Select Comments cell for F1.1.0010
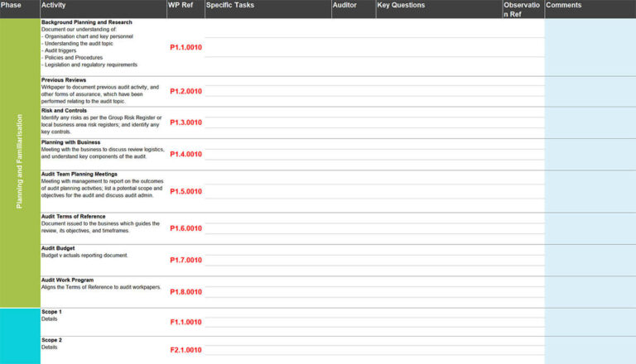636x364 pixels. coord(590,322)
